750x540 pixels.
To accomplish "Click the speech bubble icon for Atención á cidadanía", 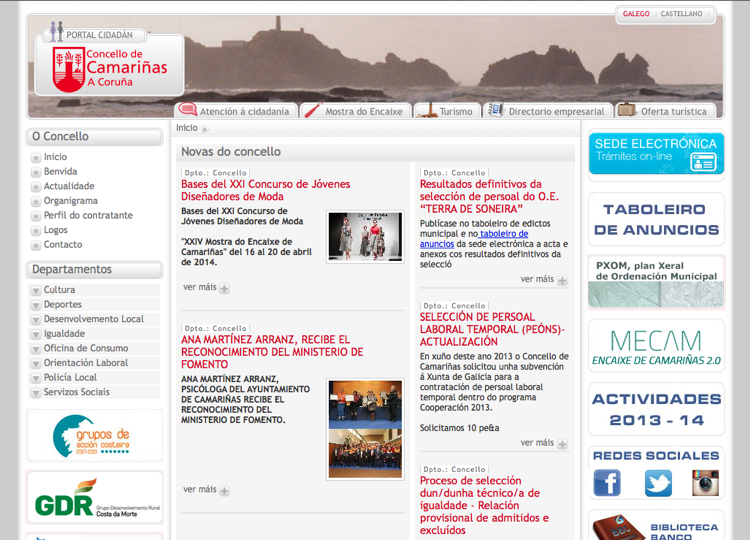I will [188, 110].
